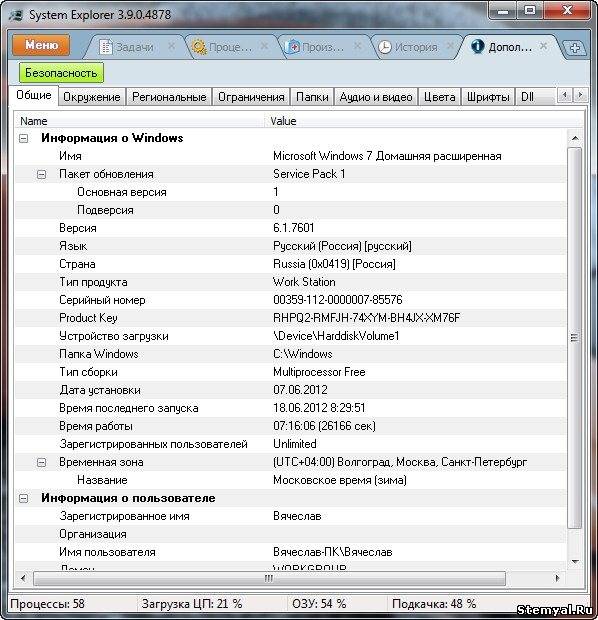Image resolution: width=598 pixels, height=620 pixels.
Task: Close the История tab
Action: pyautogui.click(x=450, y=46)
